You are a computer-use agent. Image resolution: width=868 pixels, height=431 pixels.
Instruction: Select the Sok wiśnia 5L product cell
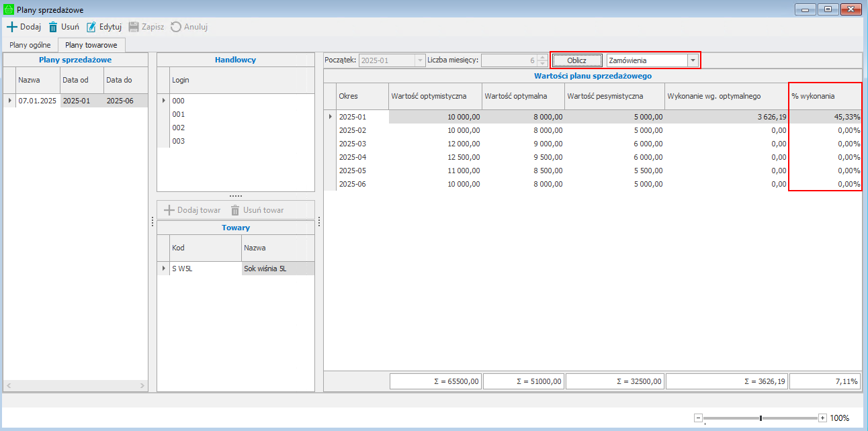coord(277,269)
